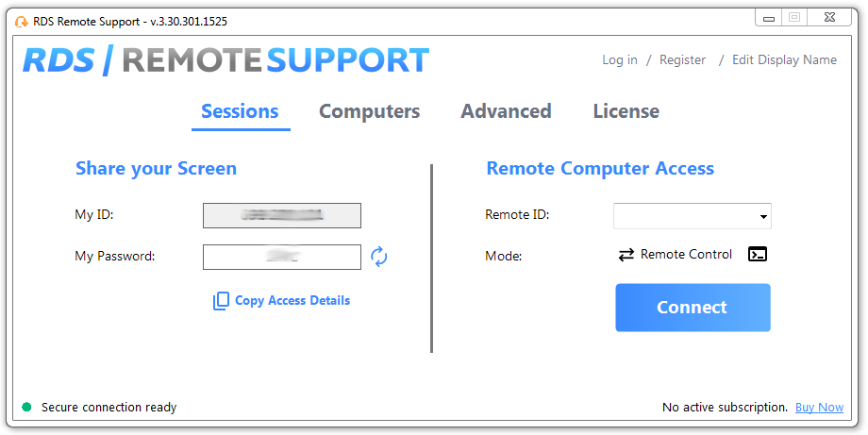
Task: Click the Register link
Action: coord(682,59)
